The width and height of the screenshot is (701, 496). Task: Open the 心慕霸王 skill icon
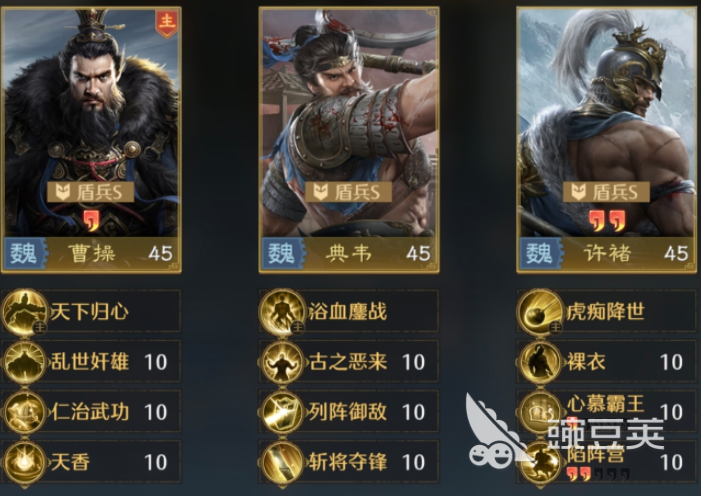pyautogui.click(x=540, y=412)
